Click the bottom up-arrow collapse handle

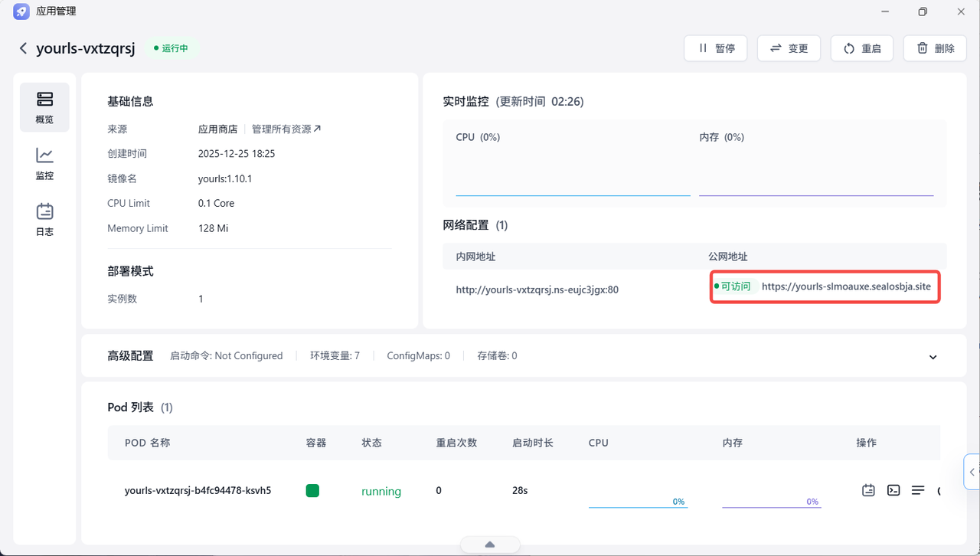[490, 545]
